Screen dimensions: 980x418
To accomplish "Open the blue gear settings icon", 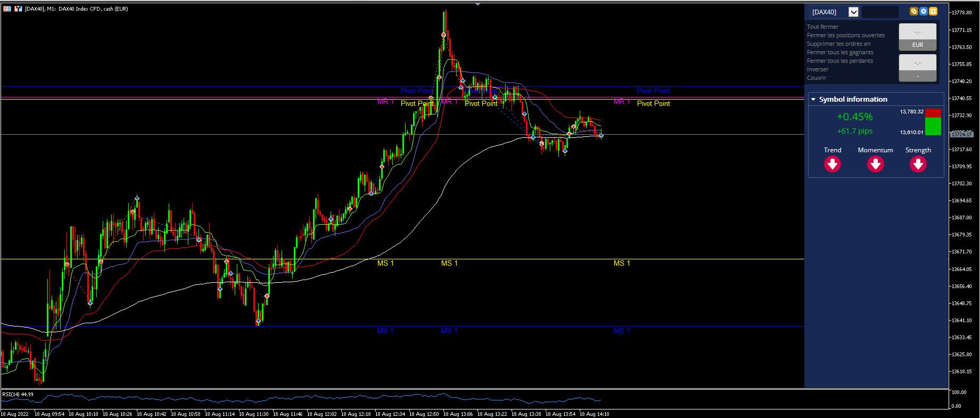I will [x=924, y=11].
